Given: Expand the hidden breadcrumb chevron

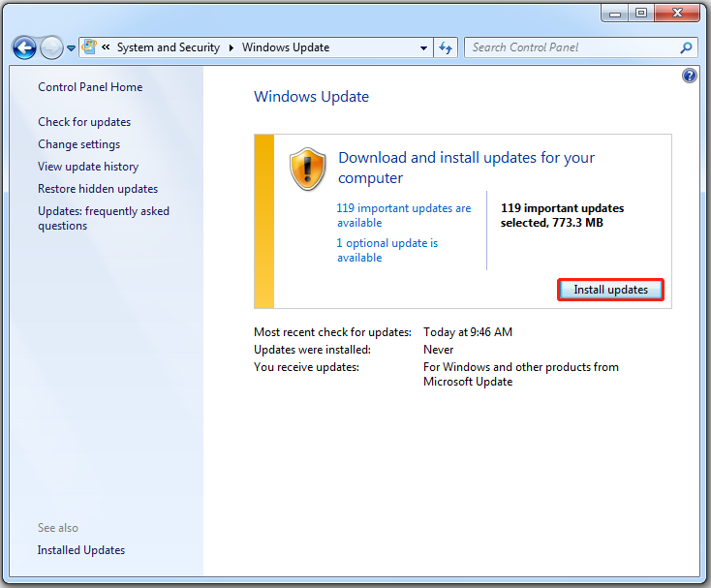Looking at the screenshot, I should pyautogui.click(x=106, y=46).
